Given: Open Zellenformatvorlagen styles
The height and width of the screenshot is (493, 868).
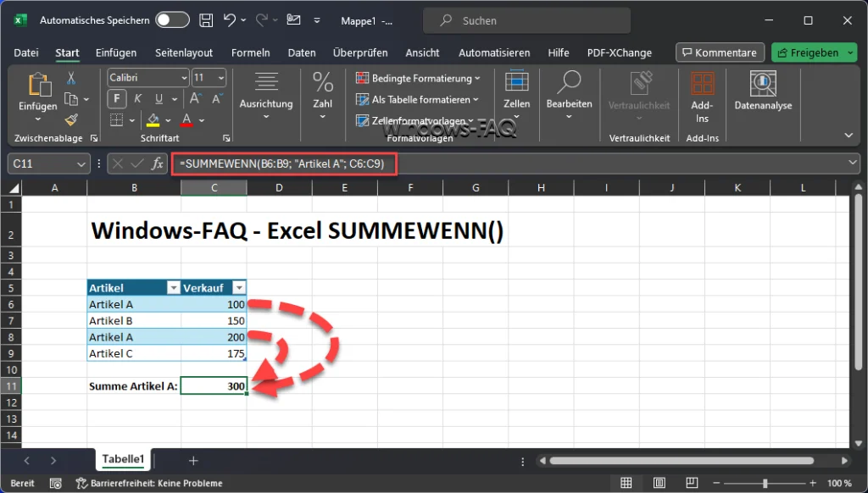Looking at the screenshot, I should click(415, 120).
